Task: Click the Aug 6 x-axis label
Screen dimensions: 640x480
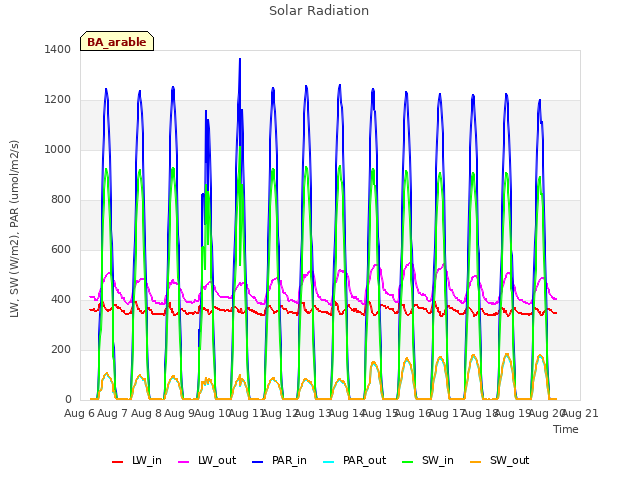Action: click(79, 414)
